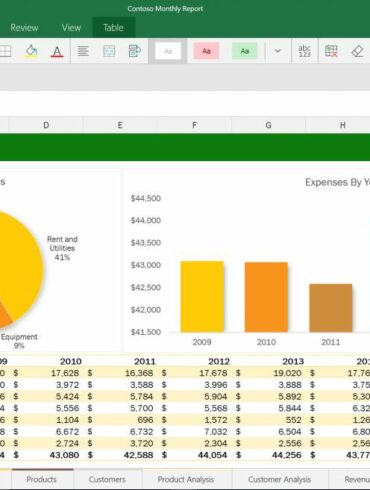Apply the green good cell style

pos(245,51)
